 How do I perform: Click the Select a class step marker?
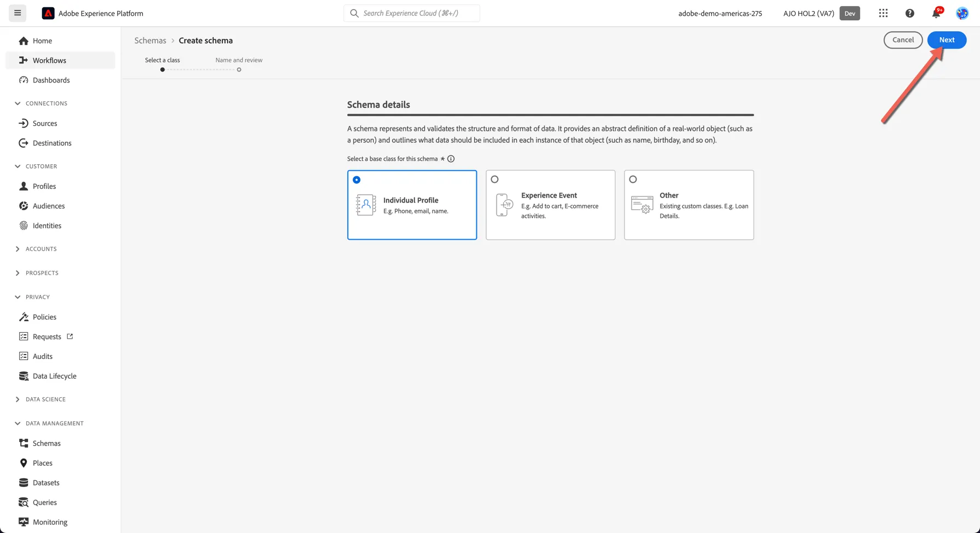click(x=162, y=69)
